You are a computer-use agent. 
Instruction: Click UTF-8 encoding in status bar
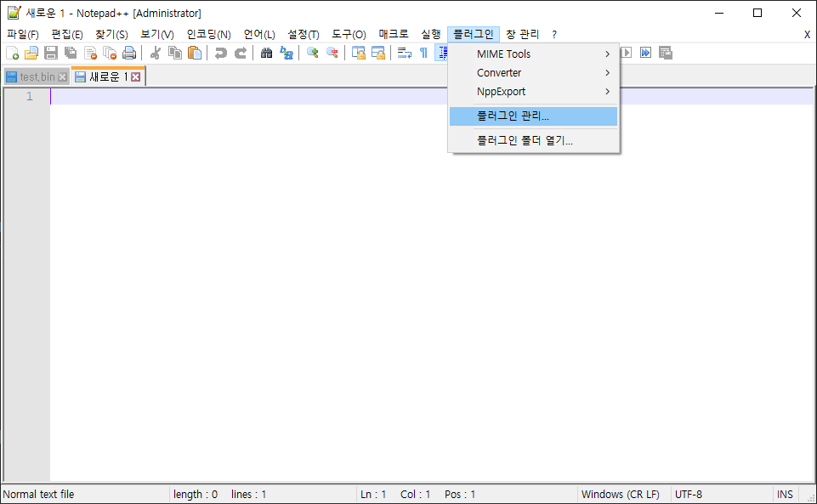[x=689, y=494]
